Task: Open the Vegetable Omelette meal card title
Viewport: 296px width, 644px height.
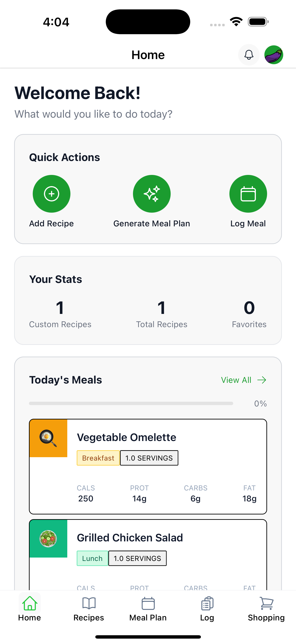Action: [126, 437]
